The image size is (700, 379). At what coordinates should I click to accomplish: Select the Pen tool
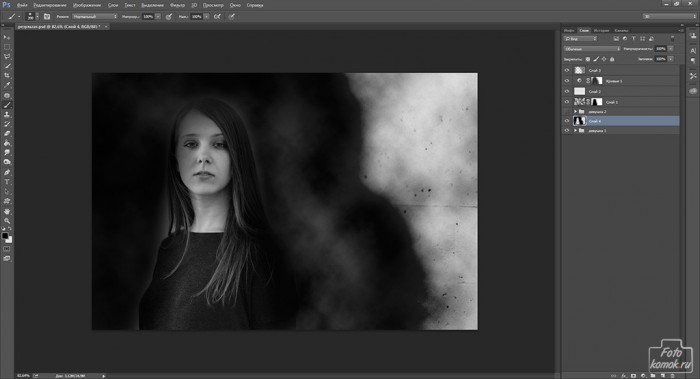[x=7, y=172]
